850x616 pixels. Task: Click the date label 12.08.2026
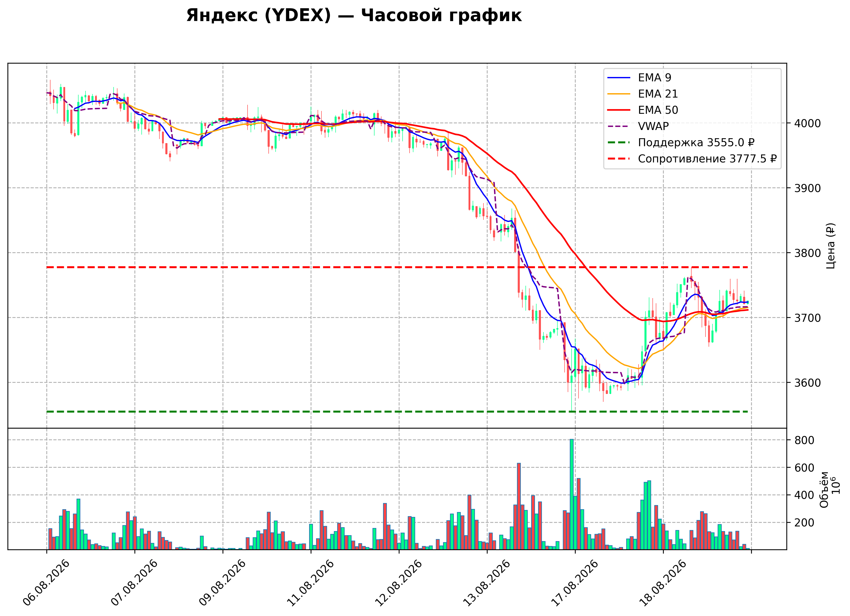coord(399,583)
